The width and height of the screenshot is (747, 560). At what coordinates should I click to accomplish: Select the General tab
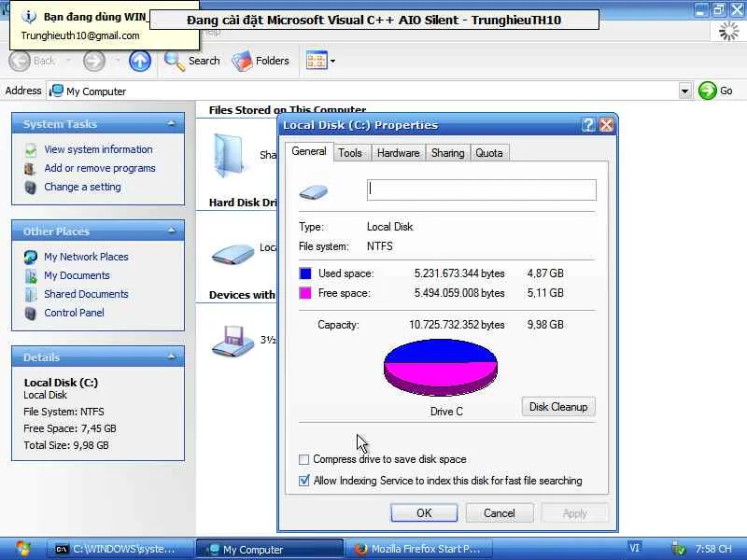(x=309, y=151)
